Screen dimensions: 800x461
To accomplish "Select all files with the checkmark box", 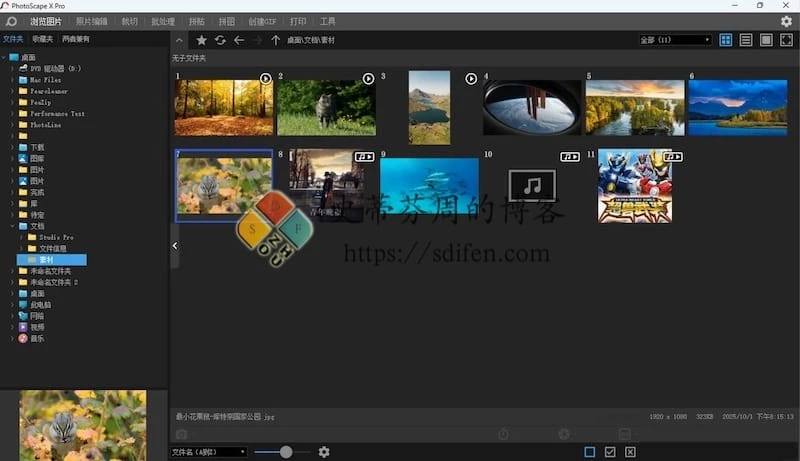I will (x=610, y=452).
